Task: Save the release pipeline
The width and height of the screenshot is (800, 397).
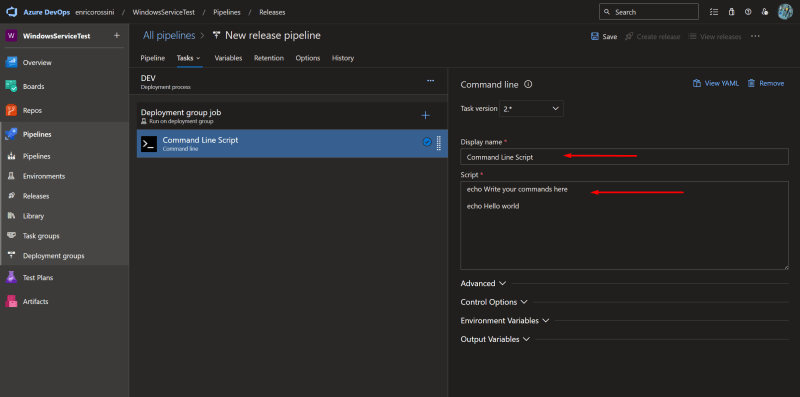Action: click(x=604, y=36)
